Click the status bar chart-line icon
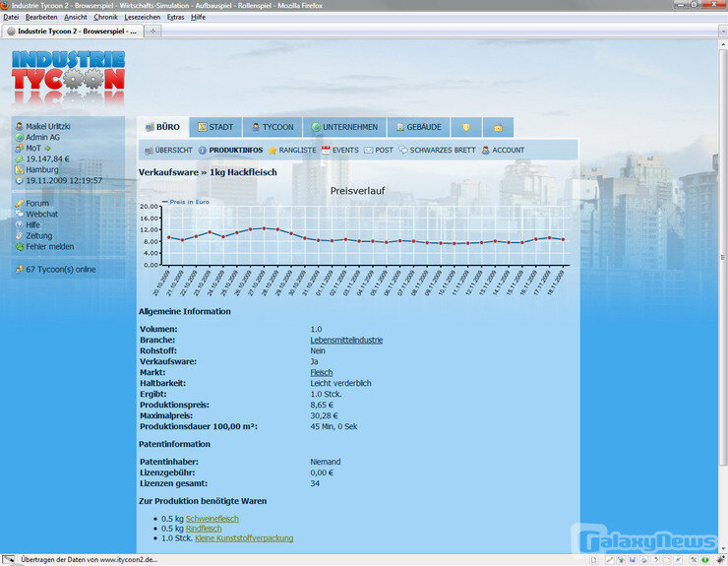 point(679,560)
